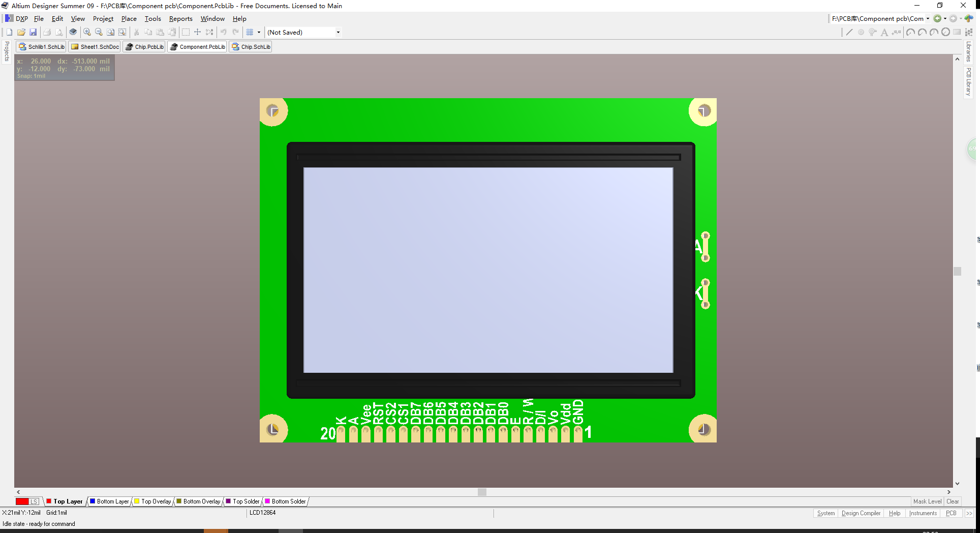Open the Projects side panel tab
This screenshot has height=533, width=980.
tap(7, 51)
